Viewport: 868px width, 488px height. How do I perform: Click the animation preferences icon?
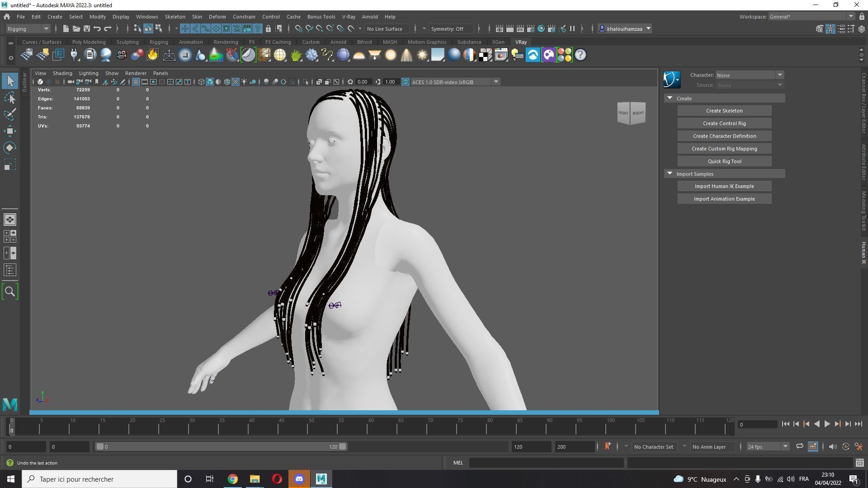[x=859, y=446]
